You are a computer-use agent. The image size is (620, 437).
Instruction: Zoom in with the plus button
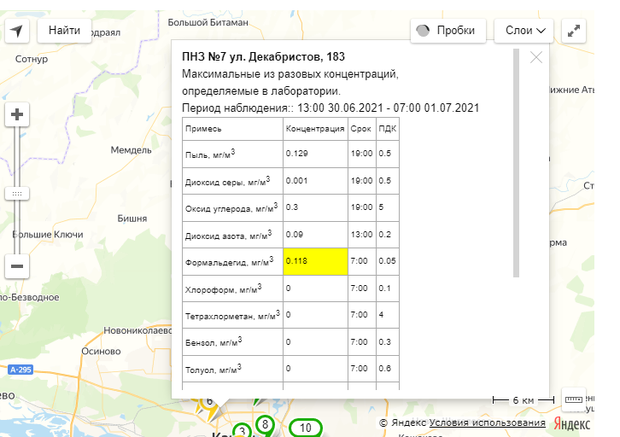tap(17, 115)
